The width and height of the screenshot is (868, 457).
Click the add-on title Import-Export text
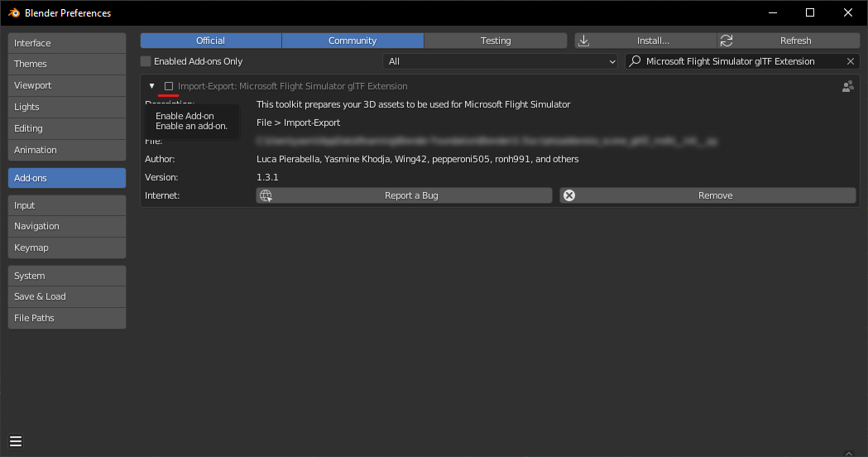pos(292,86)
